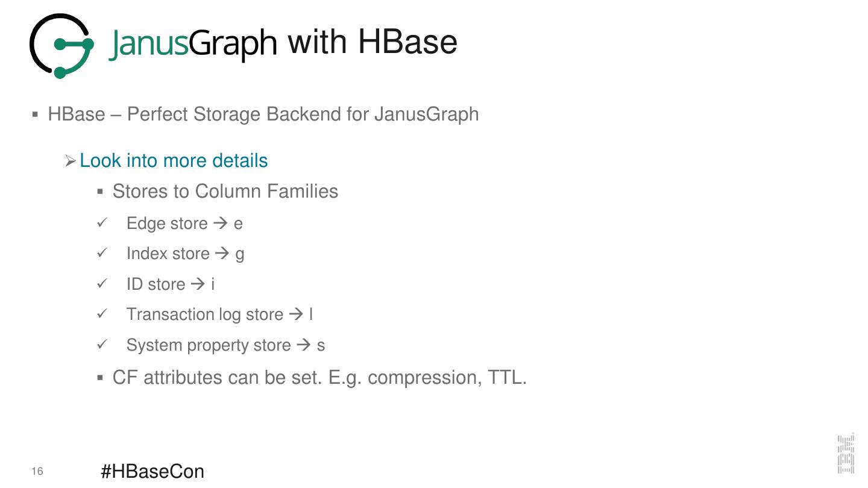The image size is (868, 488).
Task: Click the checkmark beside Transaction log store
Action: [102, 314]
